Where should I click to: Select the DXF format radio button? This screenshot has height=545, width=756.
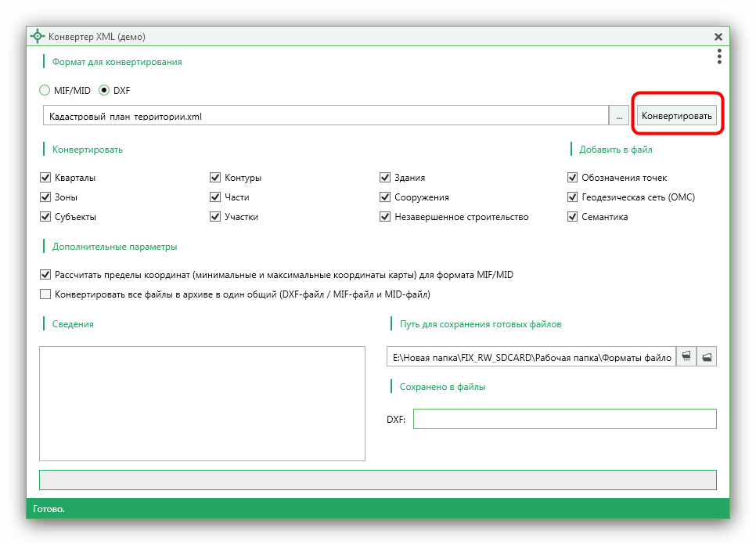click(103, 90)
